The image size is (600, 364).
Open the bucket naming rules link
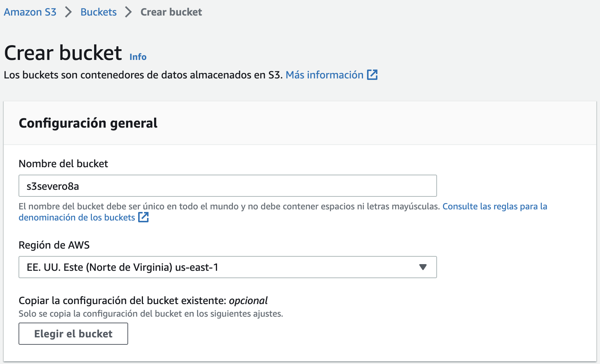pos(495,206)
